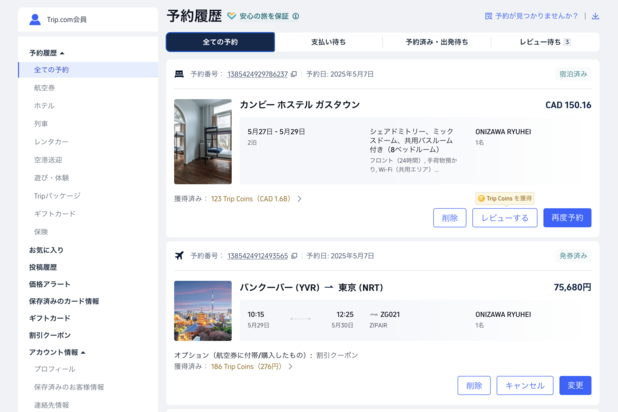Collapse the 予約履歴 sidebar section
Viewport: 618px width, 412px height.
(62, 53)
